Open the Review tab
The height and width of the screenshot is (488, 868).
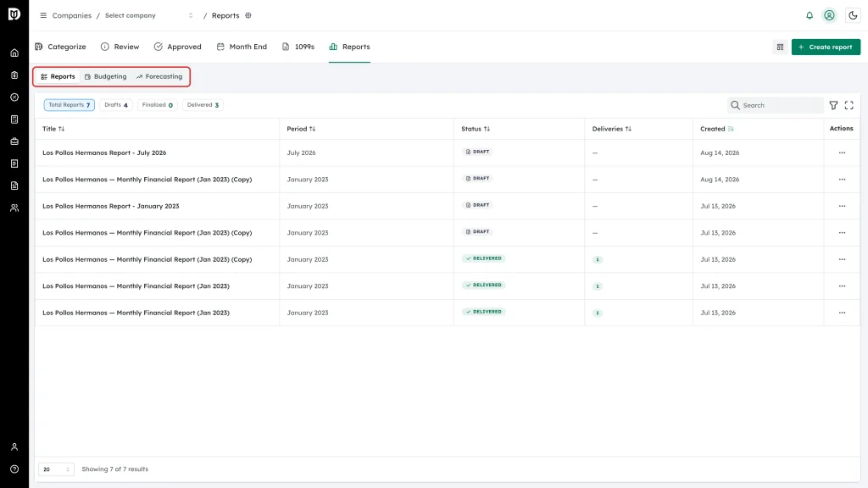[120, 47]
